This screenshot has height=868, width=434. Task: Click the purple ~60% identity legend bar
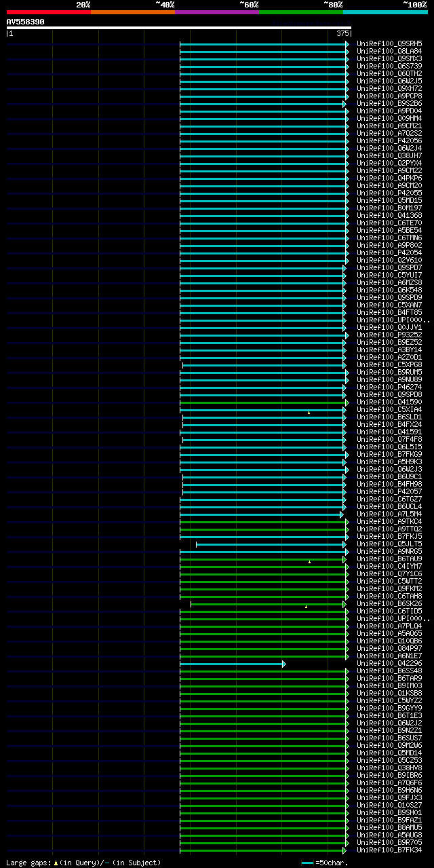[217, 12]
